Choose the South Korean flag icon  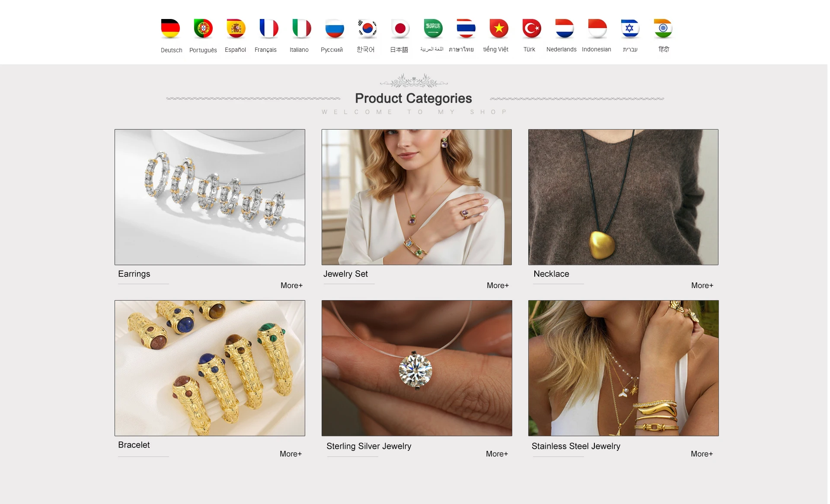pos(367,29)
